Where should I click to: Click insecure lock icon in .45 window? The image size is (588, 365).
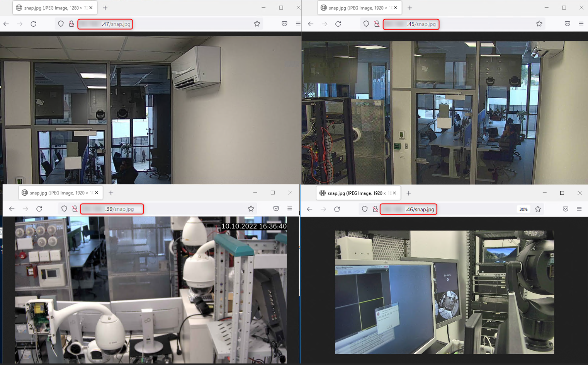point(377,24)
